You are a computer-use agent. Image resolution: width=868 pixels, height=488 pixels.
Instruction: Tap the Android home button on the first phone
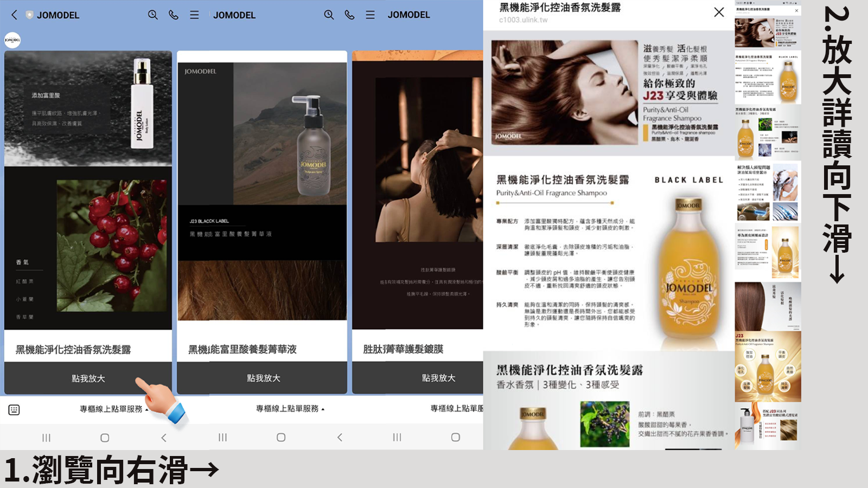click(105, 438)
